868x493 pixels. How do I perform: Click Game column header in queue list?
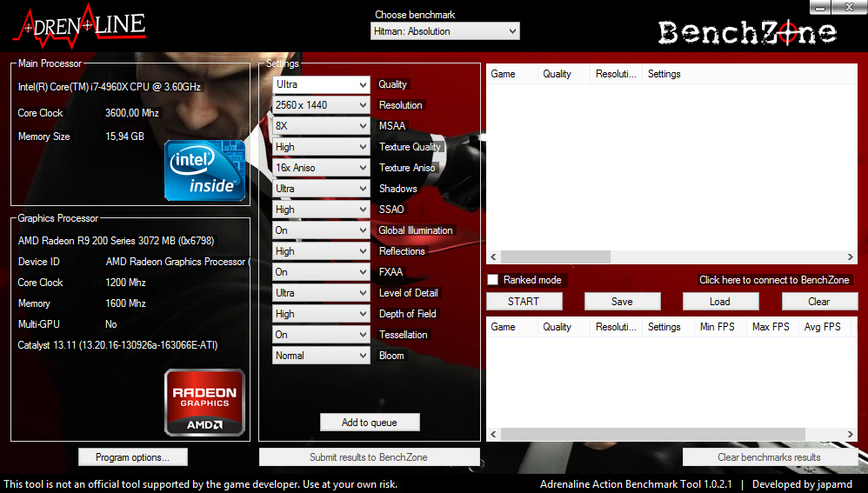511,74
